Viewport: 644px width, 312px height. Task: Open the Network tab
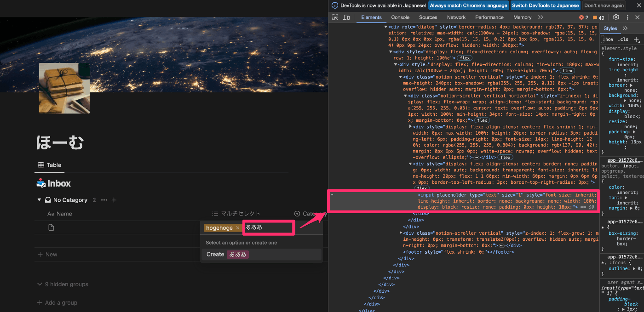click(456, 17)
